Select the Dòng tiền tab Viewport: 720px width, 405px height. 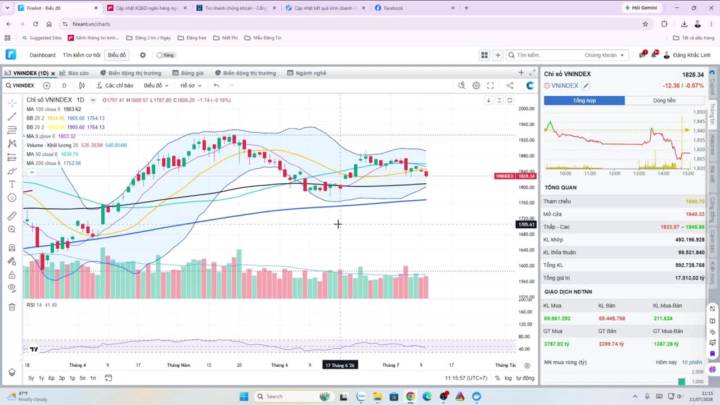[x=664, y=101]
